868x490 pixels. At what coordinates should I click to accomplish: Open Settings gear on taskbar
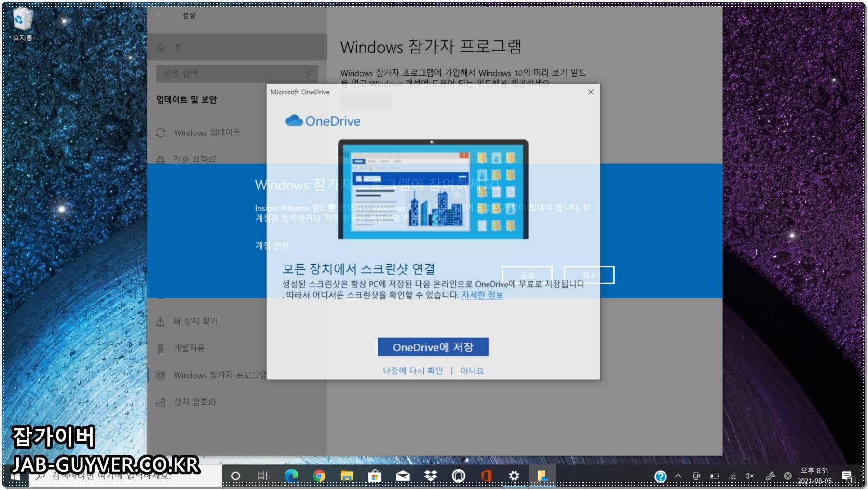(x=514, y=476)
